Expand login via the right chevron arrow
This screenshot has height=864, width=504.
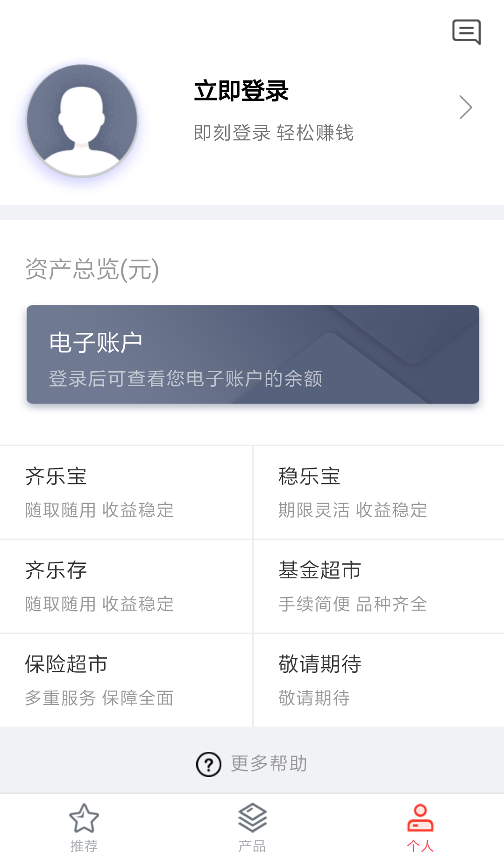point(465,108)
